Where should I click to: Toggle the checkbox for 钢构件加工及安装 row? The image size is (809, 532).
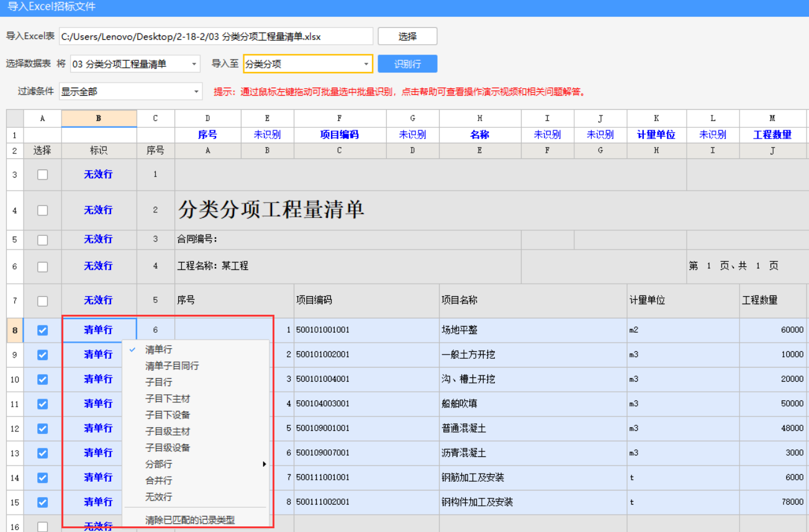(42, 502)
